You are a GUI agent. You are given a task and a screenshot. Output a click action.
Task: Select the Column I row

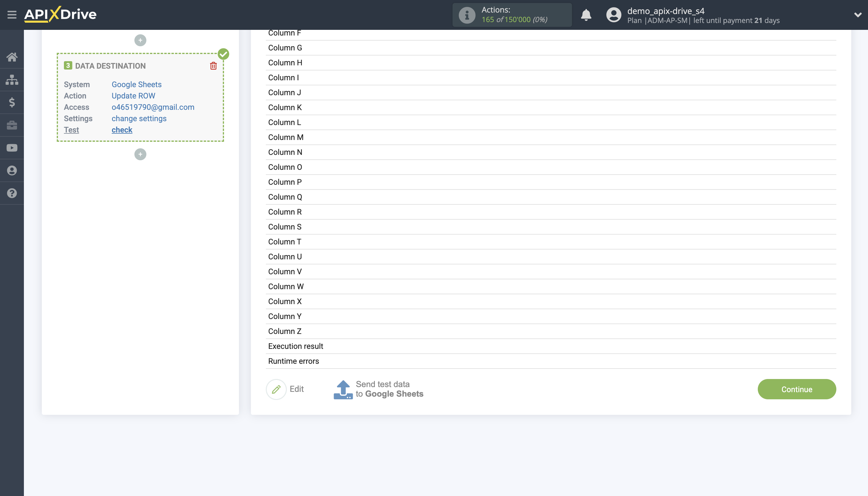(551, 78)
